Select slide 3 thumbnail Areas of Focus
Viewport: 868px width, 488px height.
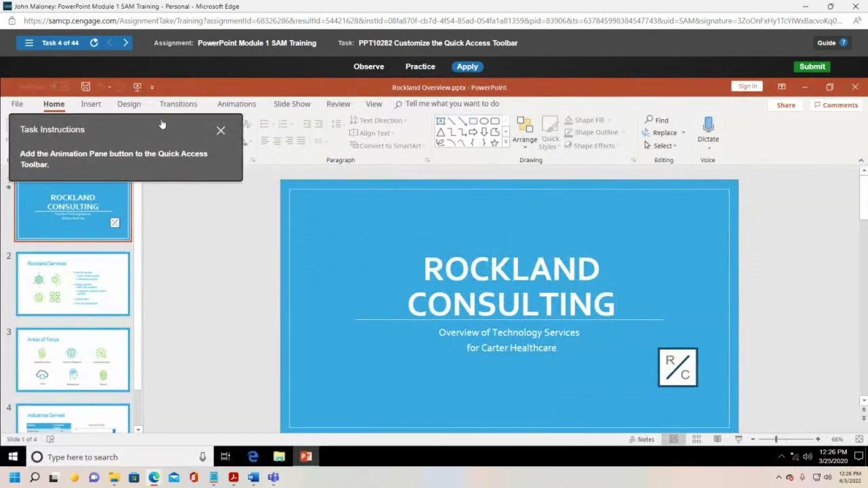tap(73, 360)
